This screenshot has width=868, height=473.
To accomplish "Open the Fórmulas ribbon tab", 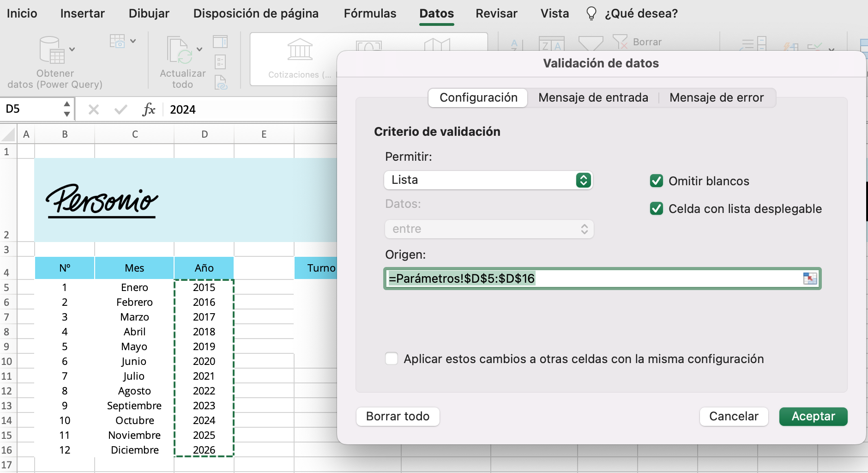I will (370, 13).
